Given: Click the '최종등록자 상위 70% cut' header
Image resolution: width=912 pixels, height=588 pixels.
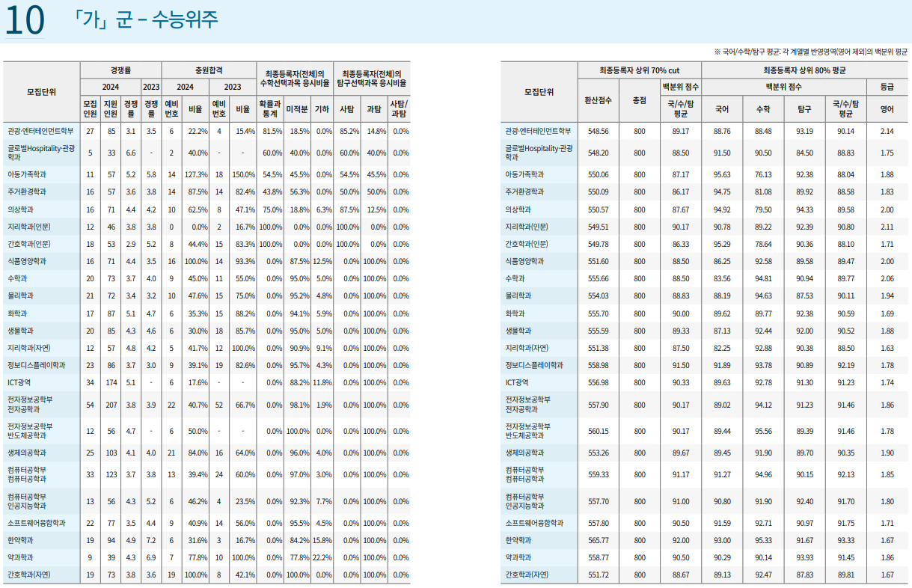Looking at the screenshot, I should (x=639, y=70).
